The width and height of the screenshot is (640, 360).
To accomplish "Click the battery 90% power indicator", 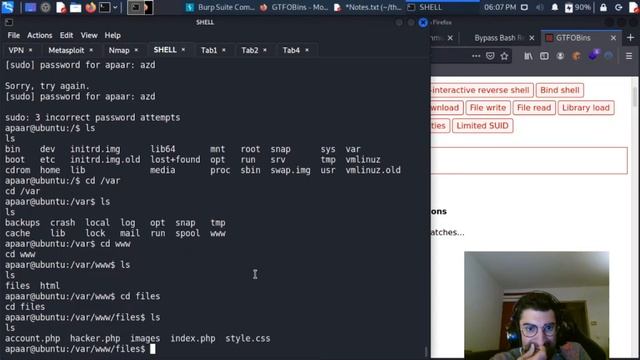I will click(578, 7).
